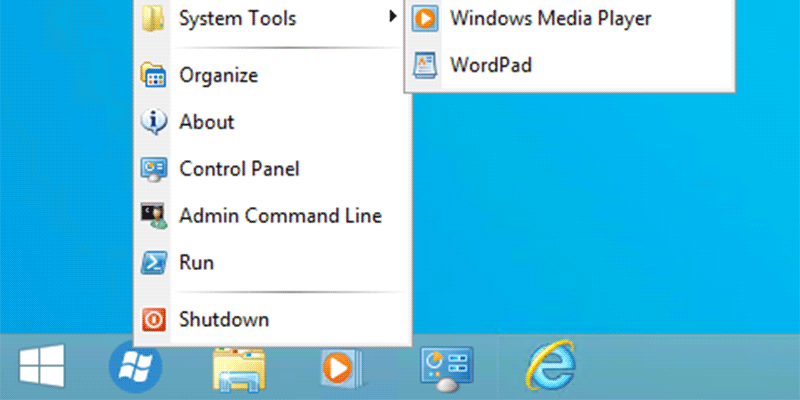Click the Admin Command Line console icon

[x=154, y=216]
